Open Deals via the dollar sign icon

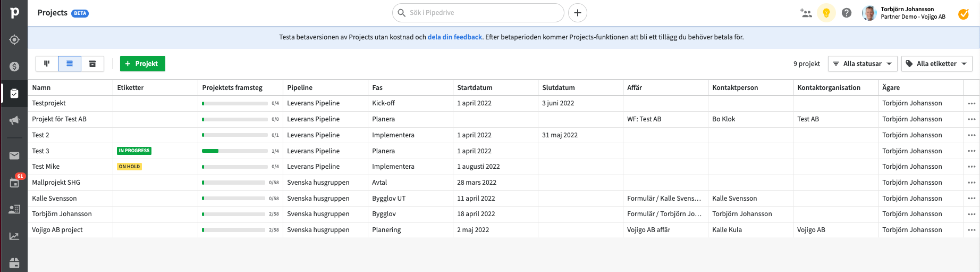click(14, 67)
